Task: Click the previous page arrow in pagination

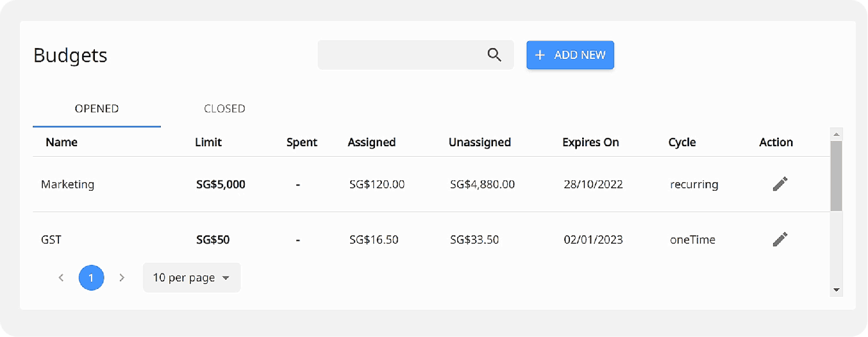Action: (x=61, y=277)
